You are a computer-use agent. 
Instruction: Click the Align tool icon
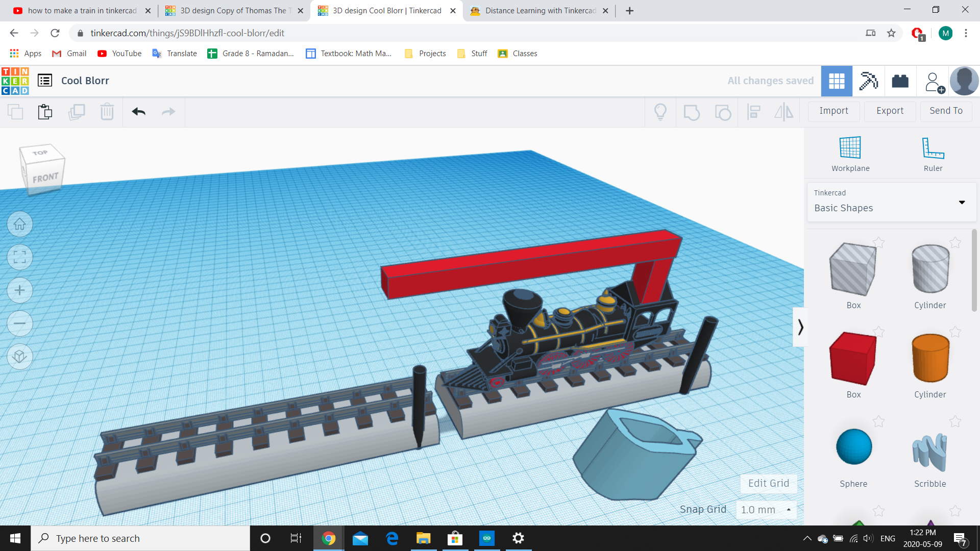pyautogui.click(x=754, y=112)
